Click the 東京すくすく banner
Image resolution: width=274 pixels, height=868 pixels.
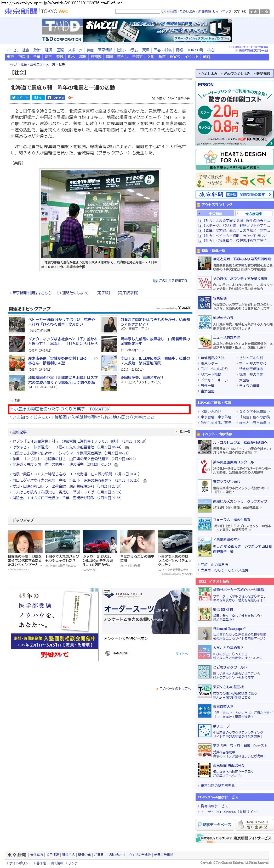point(235,180)
